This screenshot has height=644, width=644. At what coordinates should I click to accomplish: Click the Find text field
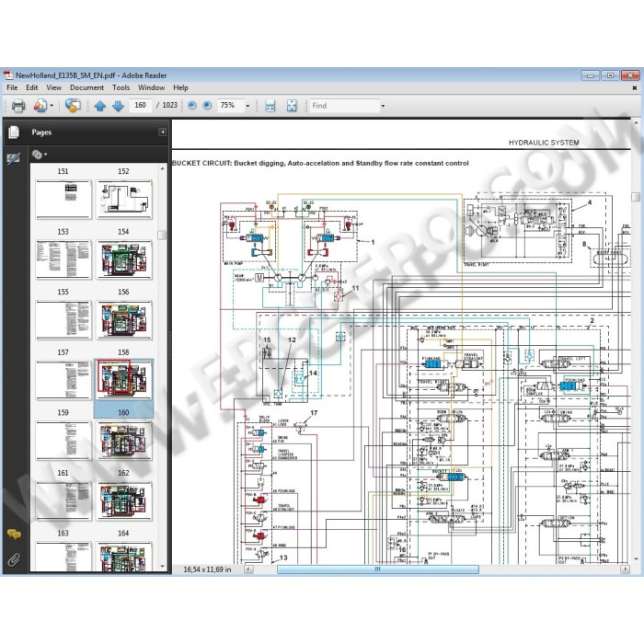coord(344,106)
